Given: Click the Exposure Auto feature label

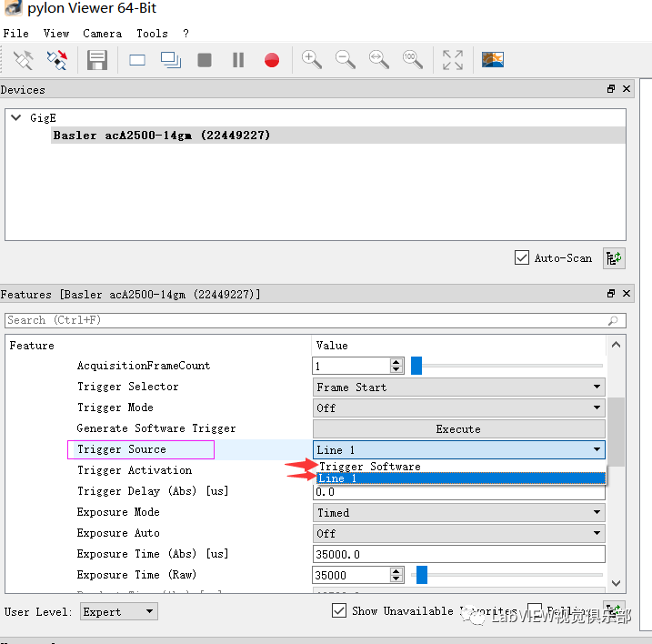Looking at the screenshot, I should pos(118,533).
